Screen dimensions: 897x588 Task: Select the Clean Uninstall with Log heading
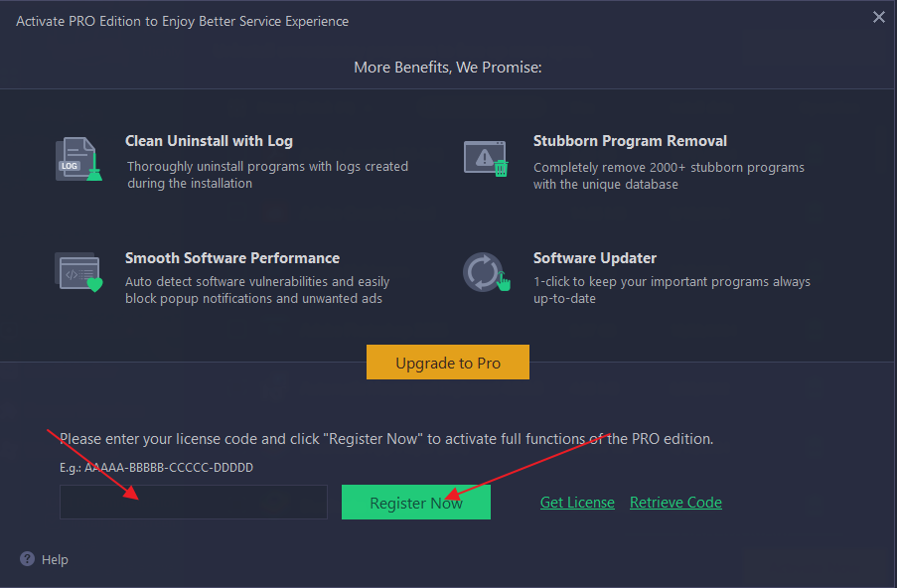(209, 141)
